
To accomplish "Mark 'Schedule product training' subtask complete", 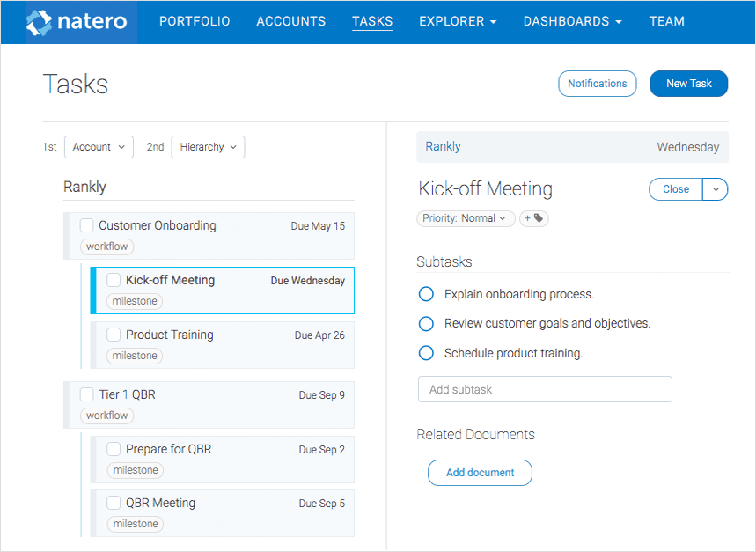I will tap(426, 353).
